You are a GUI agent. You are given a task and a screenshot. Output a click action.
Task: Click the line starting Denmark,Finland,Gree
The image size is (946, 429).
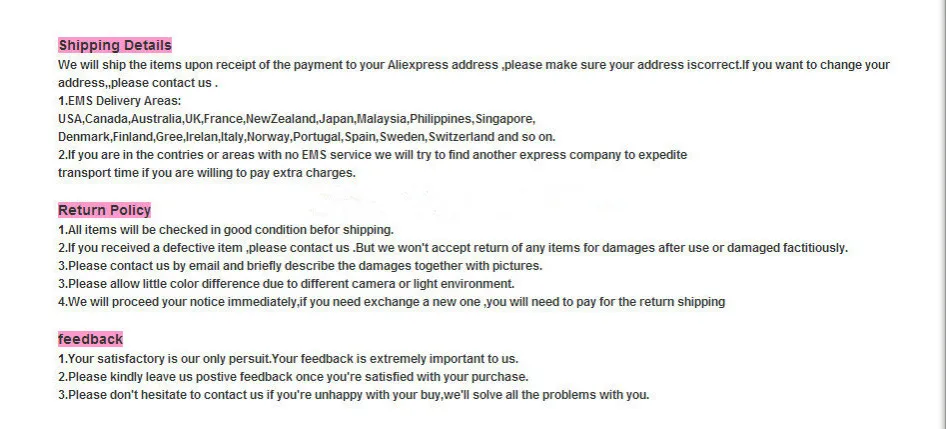click(x=306, y=137)
